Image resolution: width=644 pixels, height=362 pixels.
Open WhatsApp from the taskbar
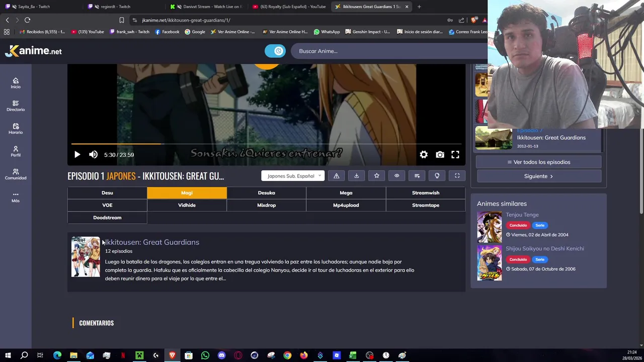pyautogui.click(x=205, y=355)
